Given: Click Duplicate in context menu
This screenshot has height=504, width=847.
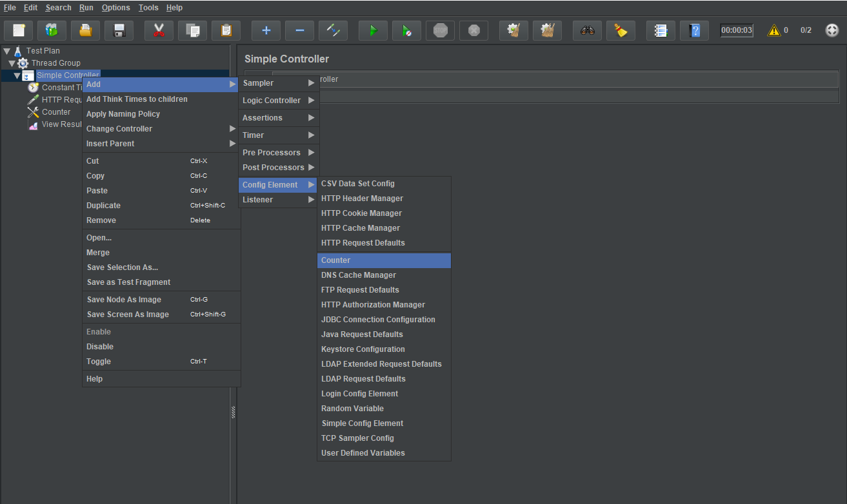Looking at the screenshot, I should click(x=161, y=206).
